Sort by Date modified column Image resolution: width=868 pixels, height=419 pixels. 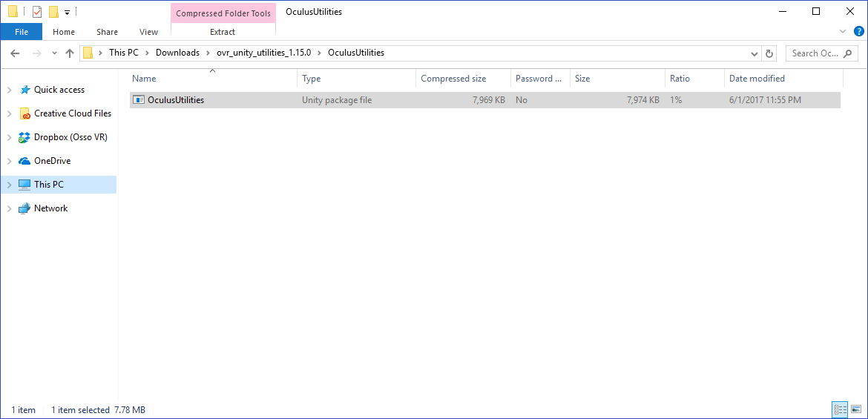(x=783, y=79)
